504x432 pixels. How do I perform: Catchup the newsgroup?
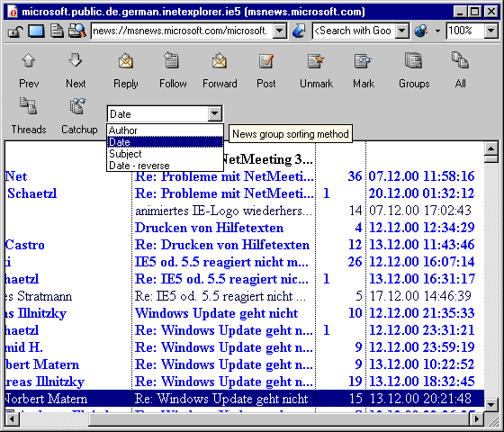tap(79, 116)
